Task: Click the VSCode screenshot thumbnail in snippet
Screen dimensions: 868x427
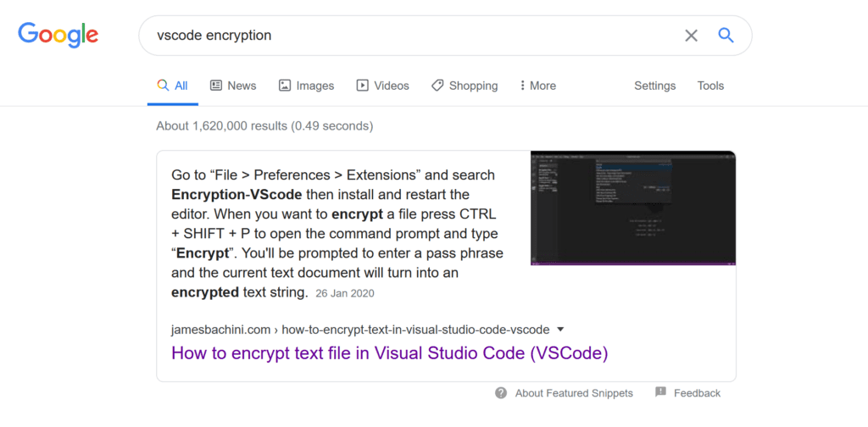Action: [632, 208]
